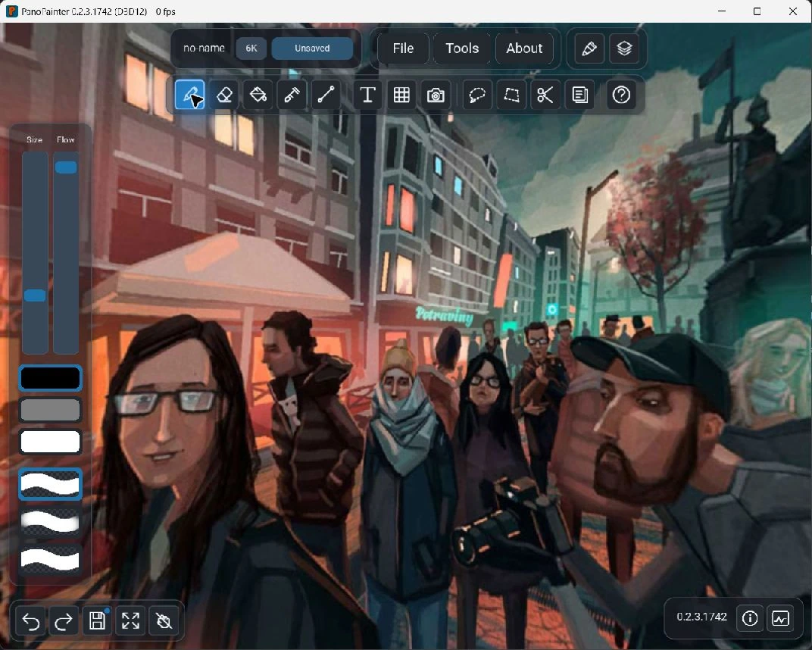Click the 6K resolution button
The image size is (812, 650).
[x=251, y=48]
